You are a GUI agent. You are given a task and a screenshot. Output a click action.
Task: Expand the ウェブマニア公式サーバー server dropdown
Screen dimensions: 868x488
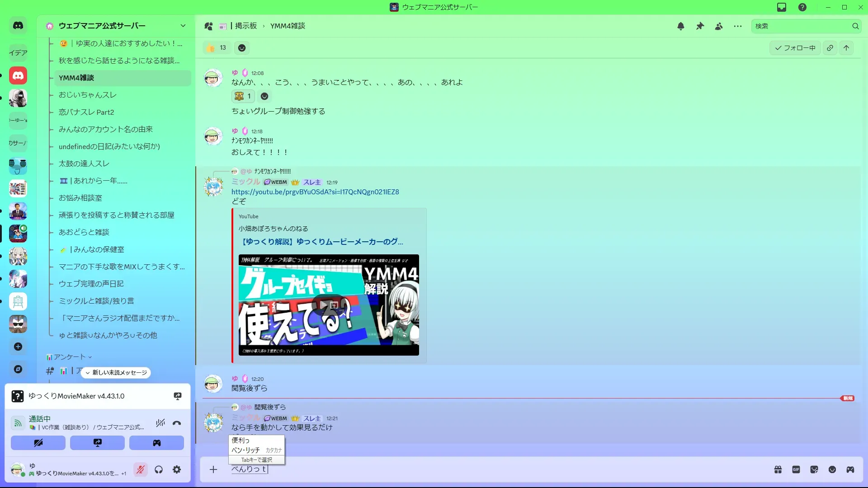pyautogui.click(x=183, y=26)
